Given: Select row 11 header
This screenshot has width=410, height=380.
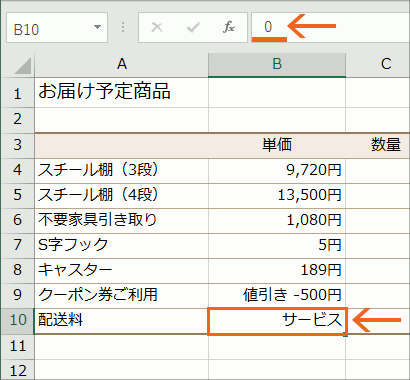Looking at the screenshot, I should coord(17,347).
